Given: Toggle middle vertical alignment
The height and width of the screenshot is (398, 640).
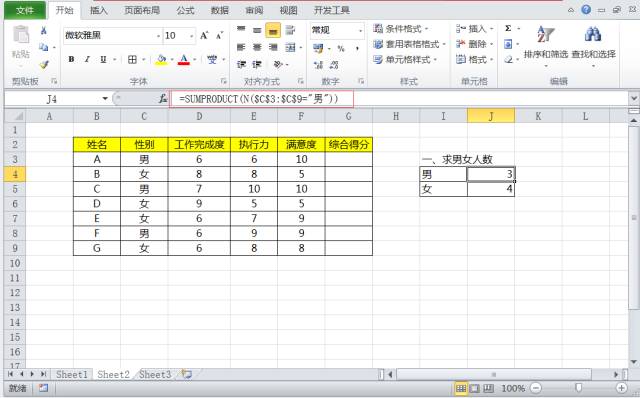Looking at the screenshot, I should (x=257, y=30).
